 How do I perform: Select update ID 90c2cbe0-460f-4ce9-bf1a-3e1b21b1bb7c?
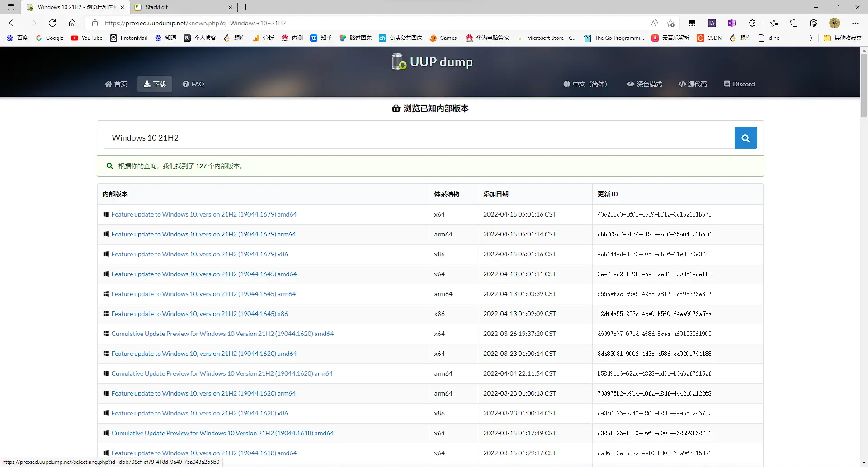(654, 214)
